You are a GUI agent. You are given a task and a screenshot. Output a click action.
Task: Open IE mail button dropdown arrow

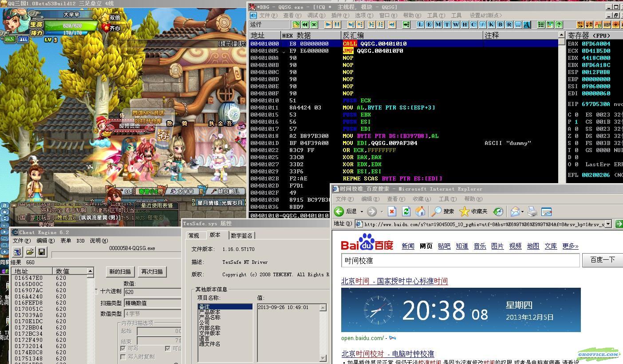click(522, 211)
